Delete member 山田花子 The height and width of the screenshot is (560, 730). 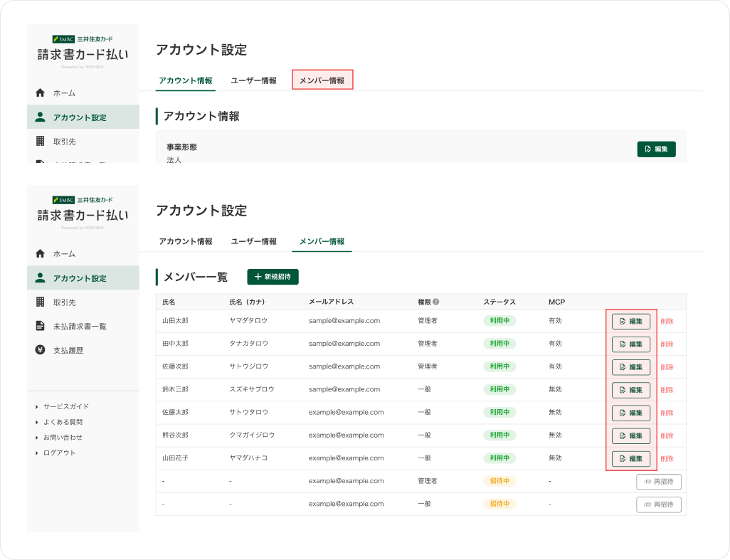point(667,458)
